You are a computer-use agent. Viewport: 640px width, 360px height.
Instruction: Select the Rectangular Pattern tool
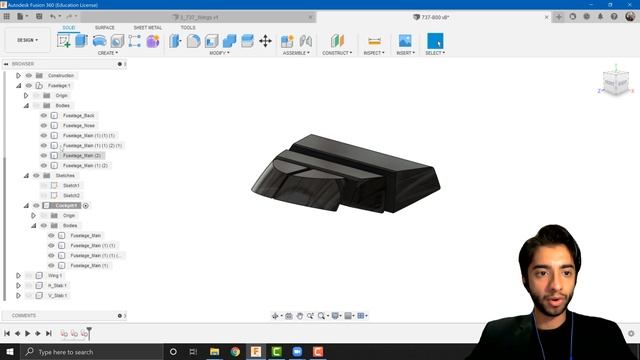click(x=135, y=41)
